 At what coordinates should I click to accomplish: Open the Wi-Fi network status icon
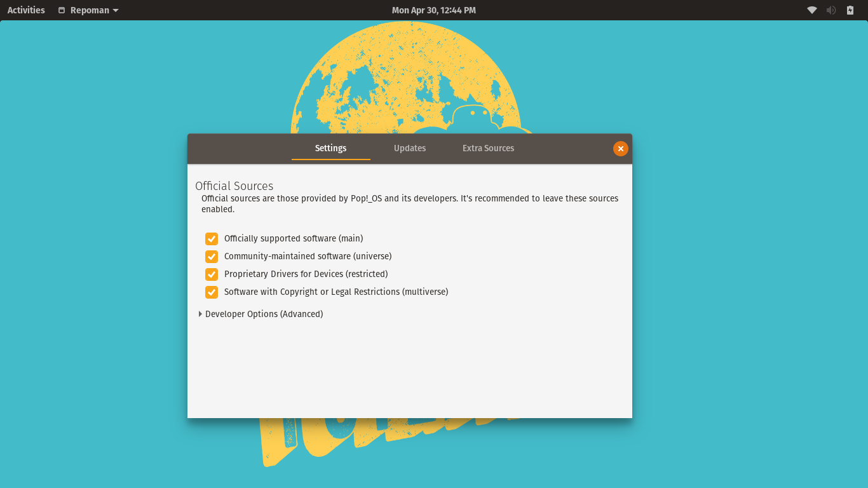[x=811, y=10]
